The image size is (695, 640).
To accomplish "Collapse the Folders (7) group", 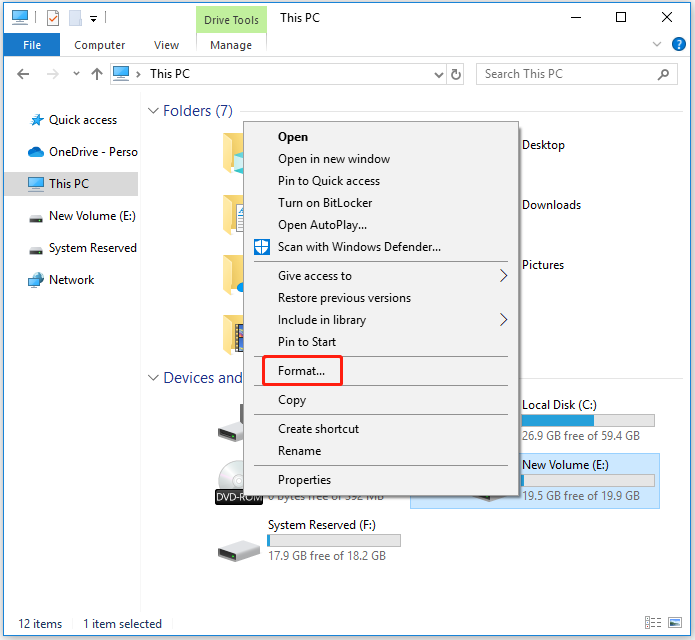I will coord(153,110).
